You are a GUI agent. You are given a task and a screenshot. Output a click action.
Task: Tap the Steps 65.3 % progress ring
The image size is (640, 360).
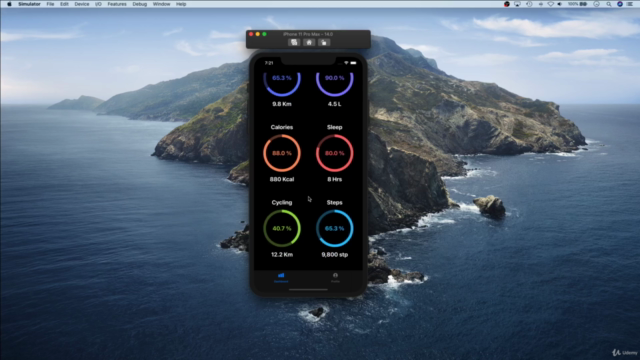tap(335, 228)
